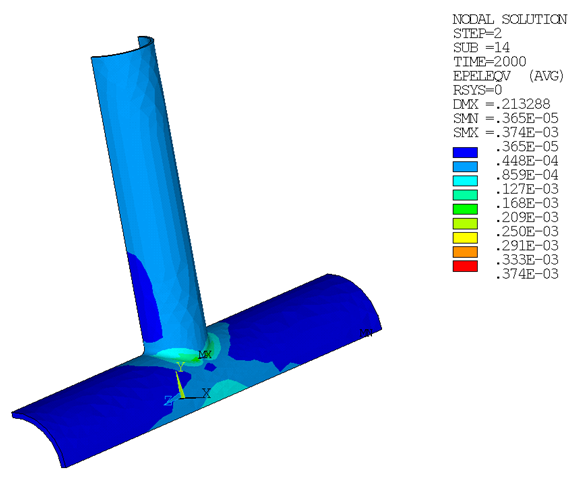Click the '.168E-03' legend value
Image resolution: width=575 pixels, height=486 pixels.
pyautogui.click(x=527, y=203)
